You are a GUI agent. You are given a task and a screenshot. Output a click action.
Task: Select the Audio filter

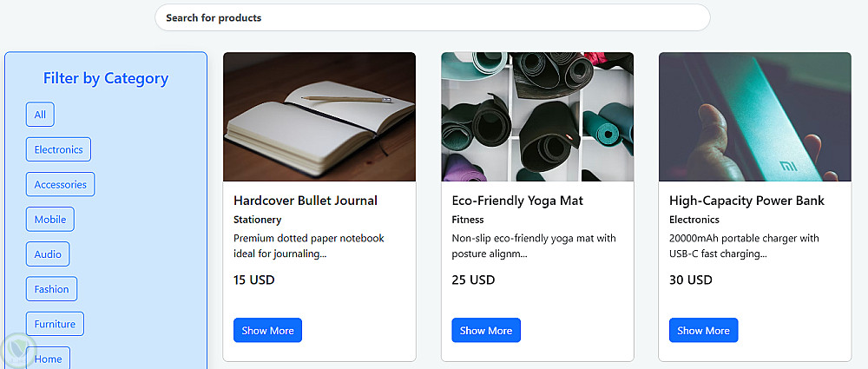48,254
